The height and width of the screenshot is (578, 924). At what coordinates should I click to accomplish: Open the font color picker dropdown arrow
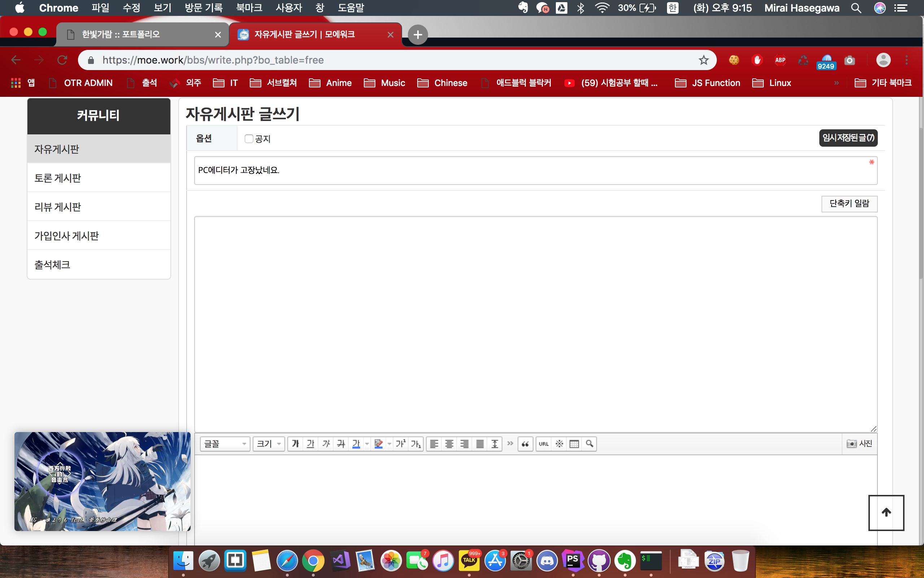(x=367, y=444)
